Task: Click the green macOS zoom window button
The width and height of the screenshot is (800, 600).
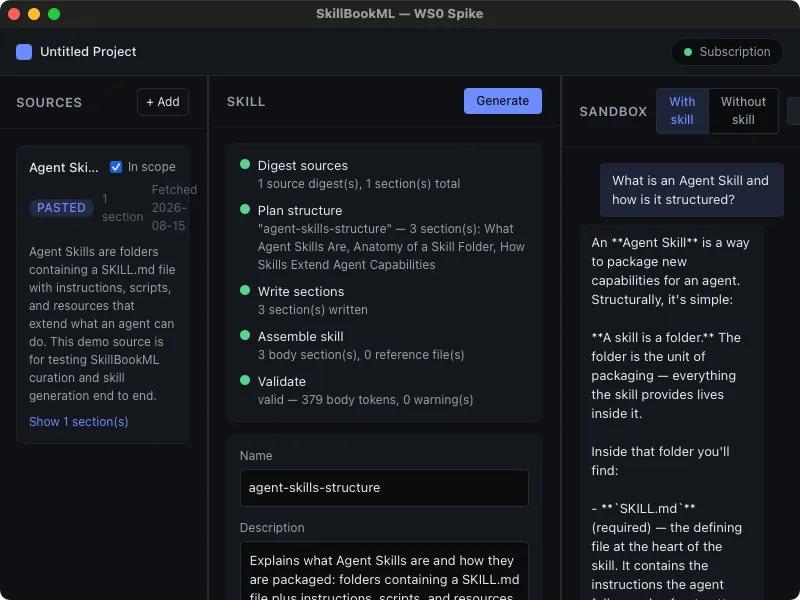Action: click(x=54, y=14)
